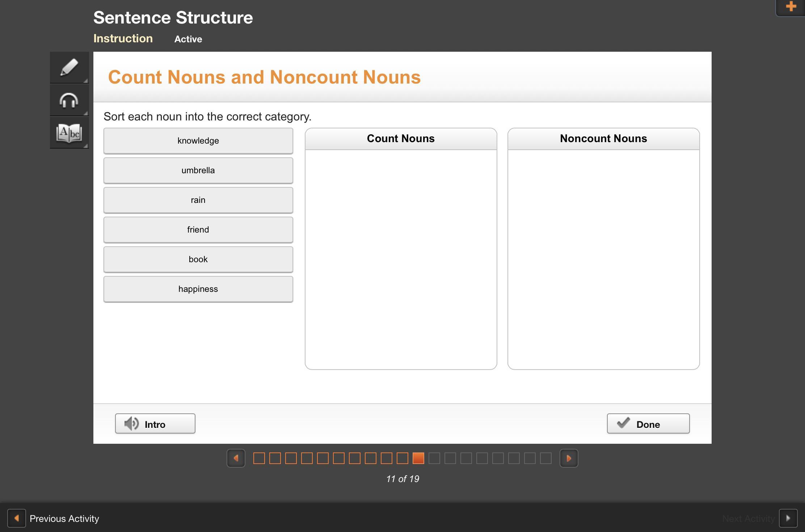The image size is (805, 532).
Task: Select the first slide progress square
Action: [x=259, y=458]
